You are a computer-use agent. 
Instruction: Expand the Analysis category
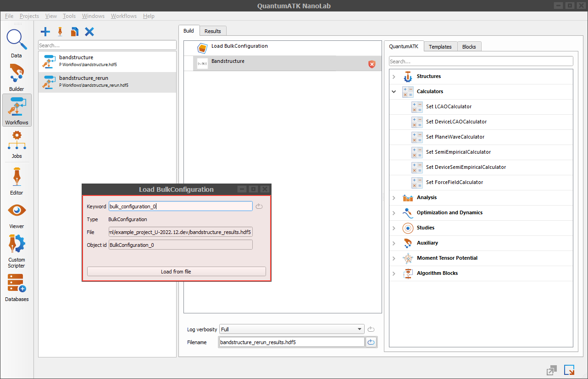tap(394, 198)
